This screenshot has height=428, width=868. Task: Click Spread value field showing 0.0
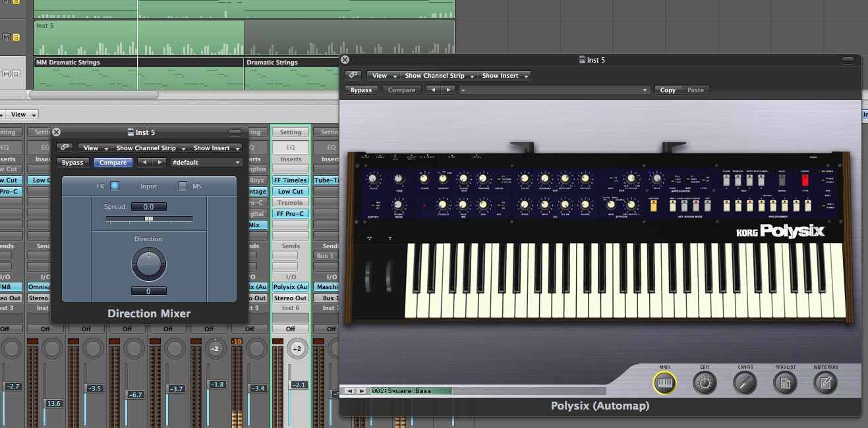[148, 207]
